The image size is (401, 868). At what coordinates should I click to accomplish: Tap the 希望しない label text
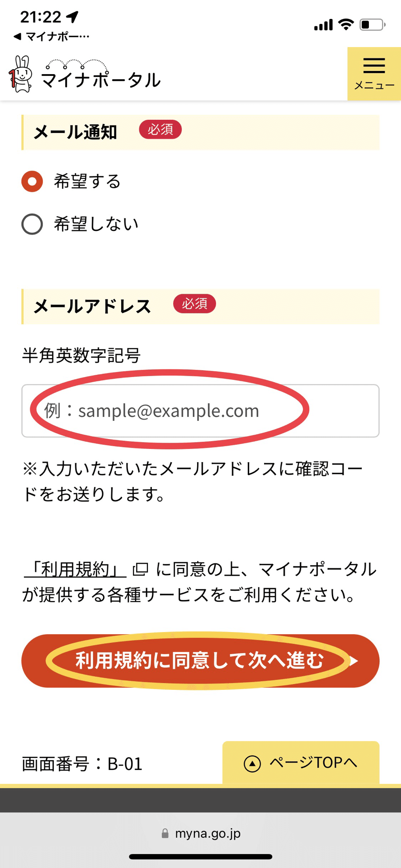point(96,224)
